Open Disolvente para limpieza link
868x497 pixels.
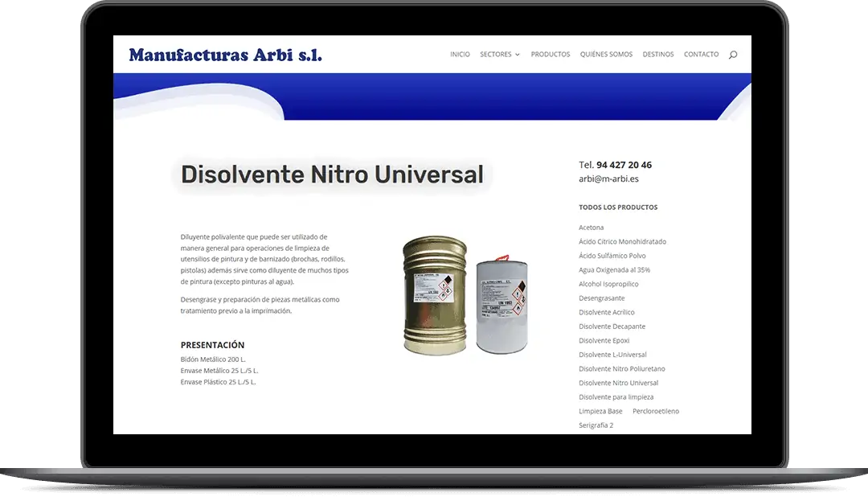pyautogui.click(x=616, y=397)
